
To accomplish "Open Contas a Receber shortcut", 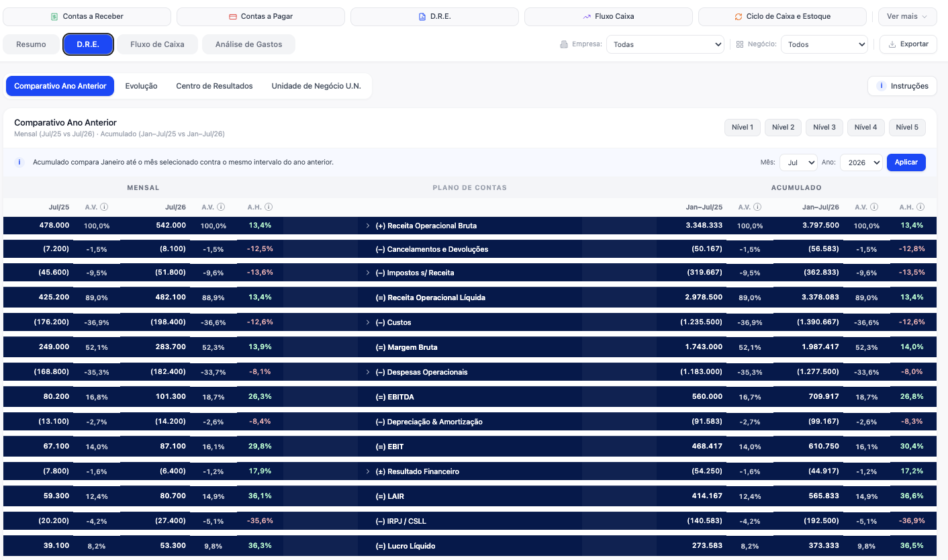I will (87, 16).
